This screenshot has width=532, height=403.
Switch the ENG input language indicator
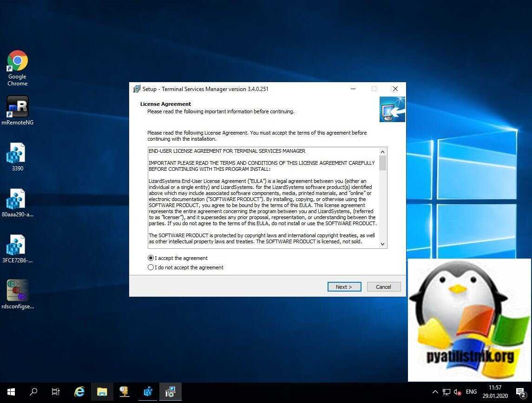pos(471,392)
